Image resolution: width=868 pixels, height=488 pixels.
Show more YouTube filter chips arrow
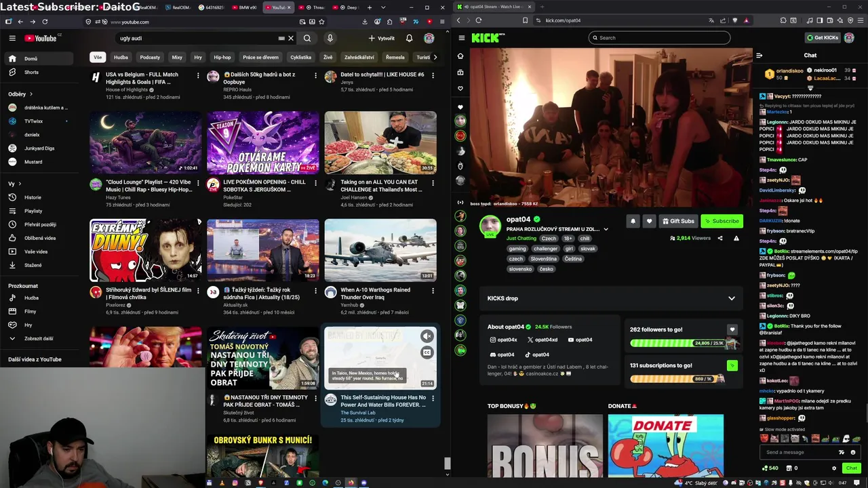tap(435, 57)
